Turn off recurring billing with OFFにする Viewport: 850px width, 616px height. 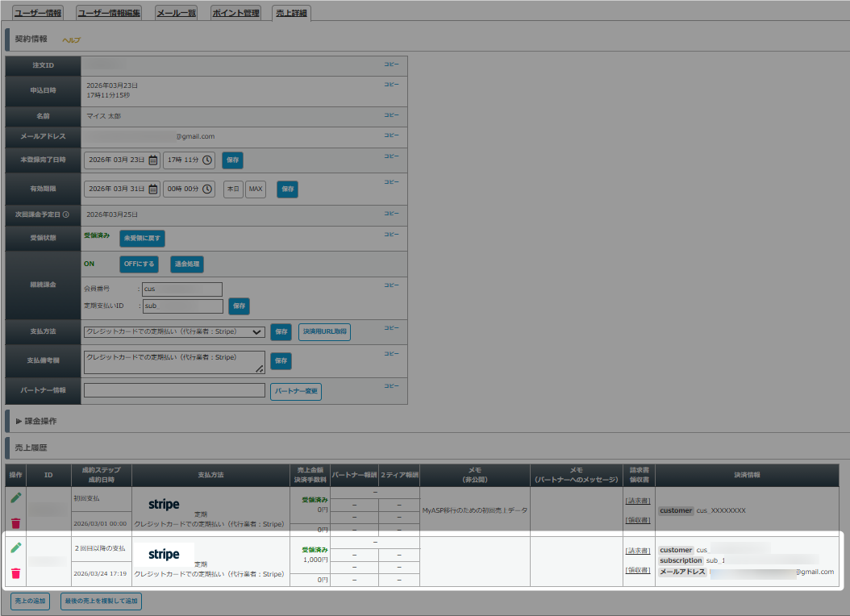click(x=138, y=264)
